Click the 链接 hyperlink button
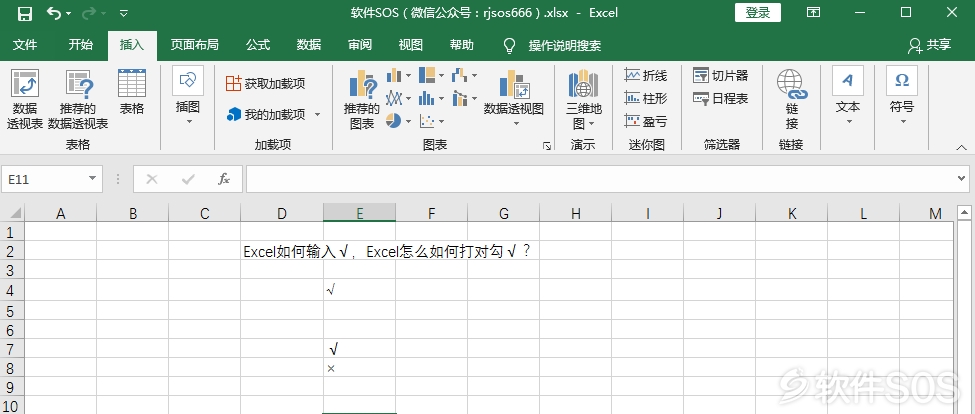Screen dimensions: 975x414 click(792, 99)
